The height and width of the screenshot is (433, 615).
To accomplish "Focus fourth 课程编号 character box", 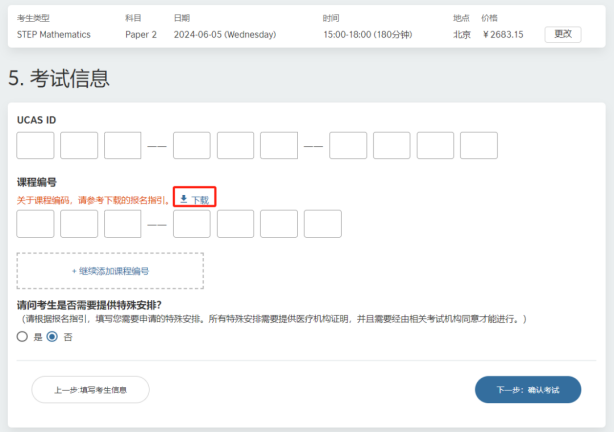I will point(192,224).
